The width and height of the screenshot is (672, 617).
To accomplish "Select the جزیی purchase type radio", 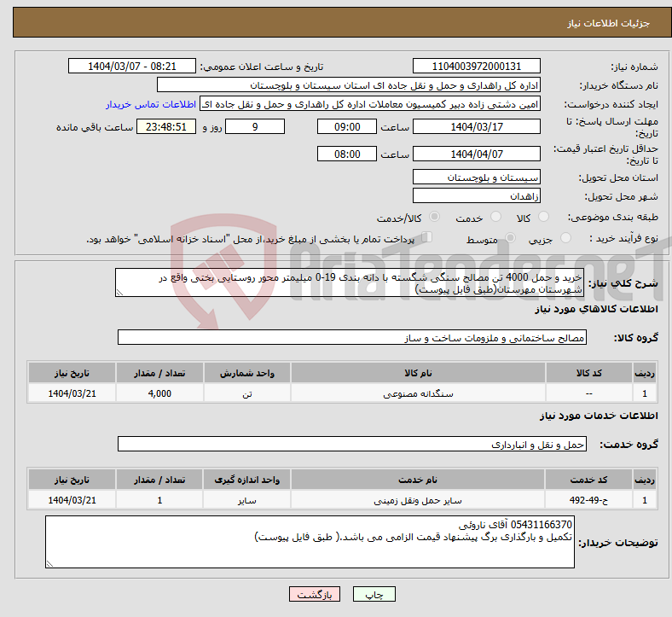I will point(565,238).
